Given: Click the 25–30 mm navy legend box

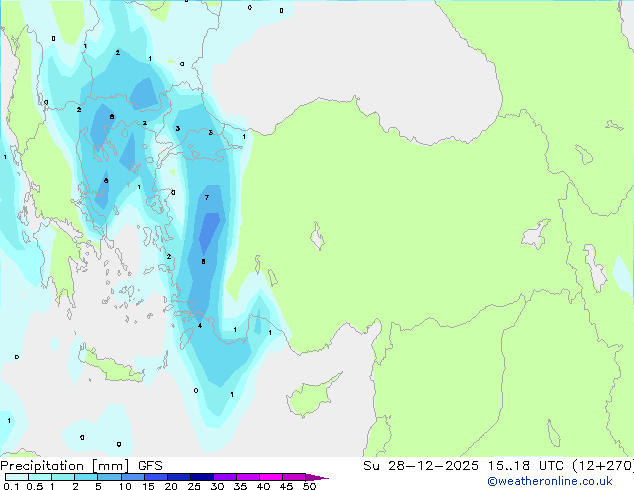Looking at the screenshot, I should pos(202,477).
